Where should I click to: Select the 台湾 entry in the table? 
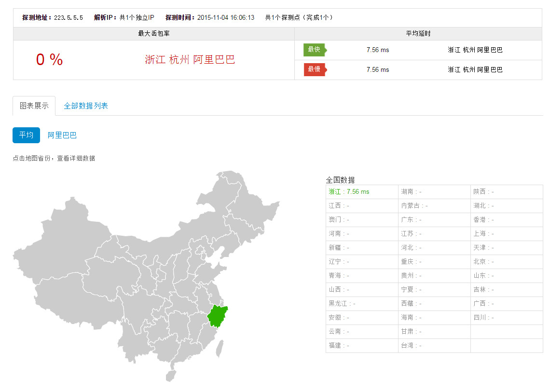(434, 346)
